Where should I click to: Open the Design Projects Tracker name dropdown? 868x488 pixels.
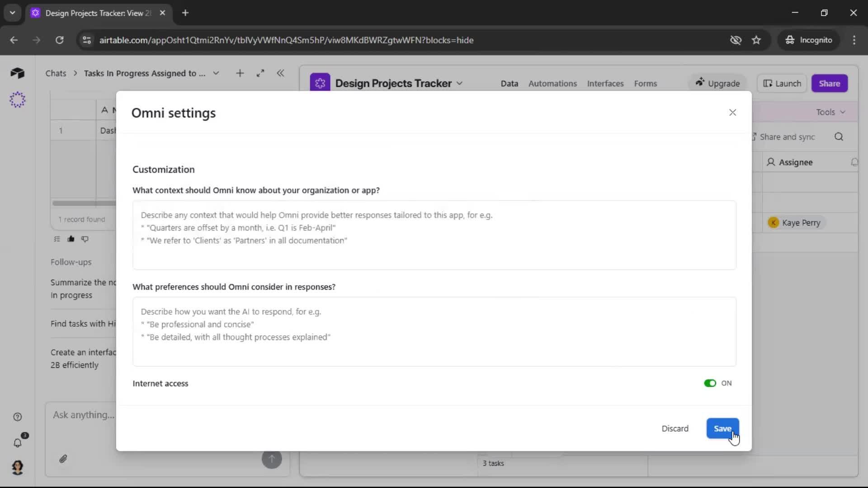click(x=459, y=83)
